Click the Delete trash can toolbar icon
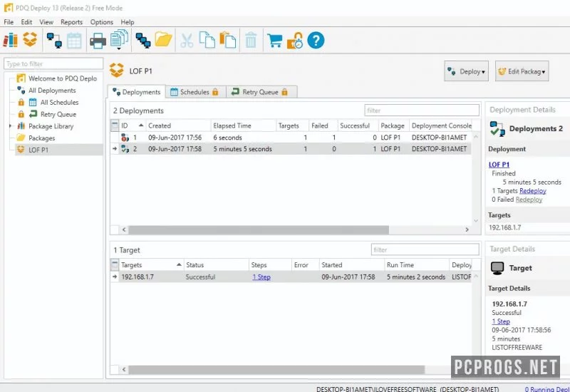This screenshot has width=570, height=392. (251, 40)
